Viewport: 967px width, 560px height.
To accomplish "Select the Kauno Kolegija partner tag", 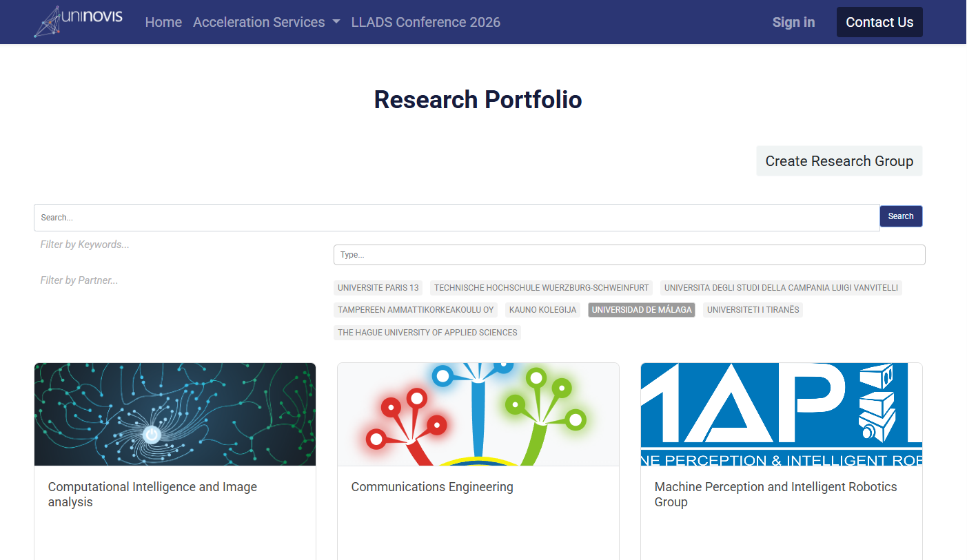I will pyautogui.click(x=542, y=310).
